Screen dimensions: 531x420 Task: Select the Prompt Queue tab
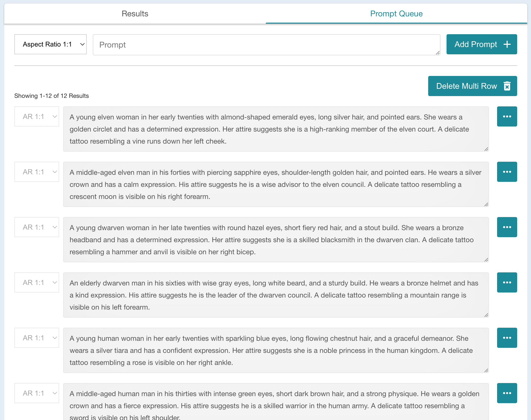[396, 14]
